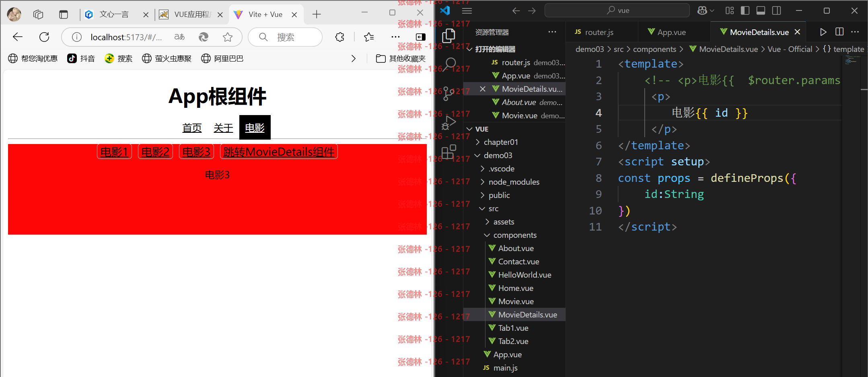Open Copilot chat icon in title bar
Viewport: 868px width, 377px height.
point(702,11)
